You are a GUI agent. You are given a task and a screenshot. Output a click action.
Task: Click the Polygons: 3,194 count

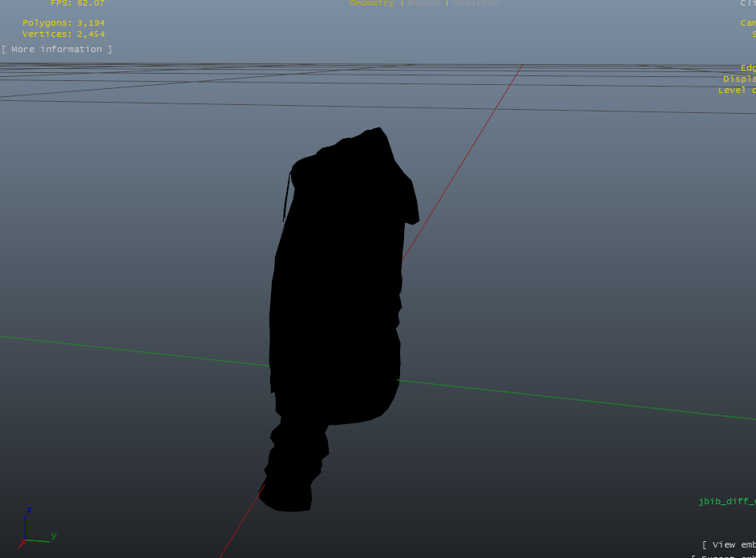(63, 22)
